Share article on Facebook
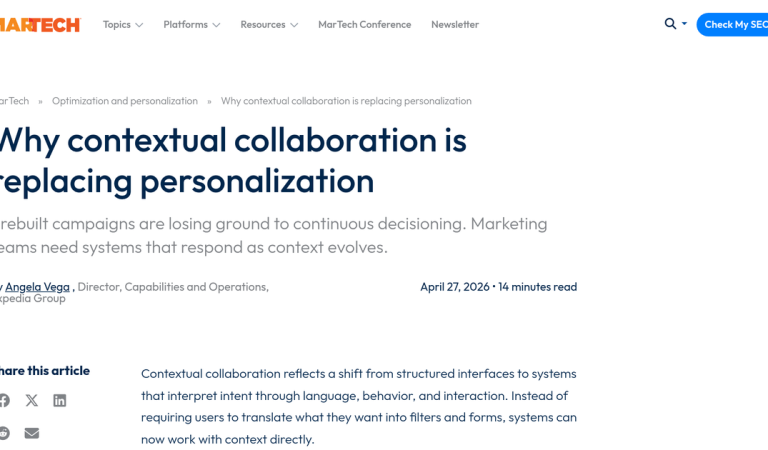 [x=4, y=401]
